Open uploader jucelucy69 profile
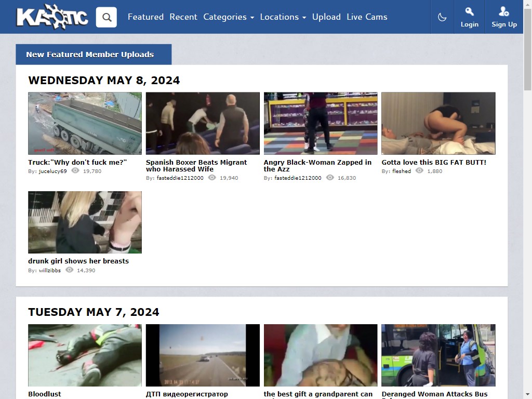This screenshot has width=532, height=399. (52, 171)
